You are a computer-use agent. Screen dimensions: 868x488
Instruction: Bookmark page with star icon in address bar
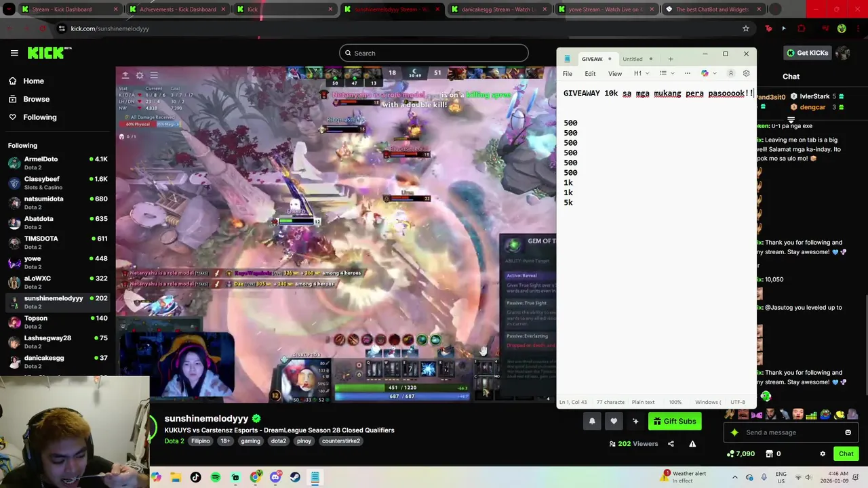click(745, 28)
